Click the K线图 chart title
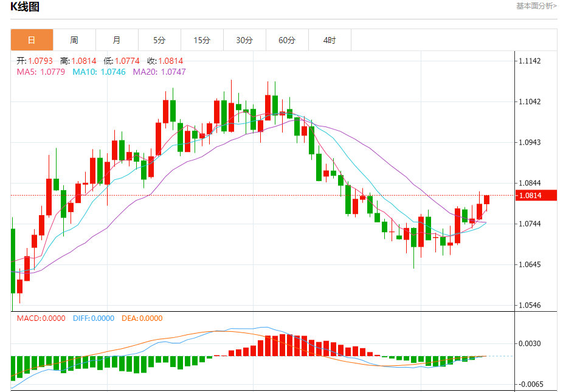The image size is (563, 392). coord(25,7)
